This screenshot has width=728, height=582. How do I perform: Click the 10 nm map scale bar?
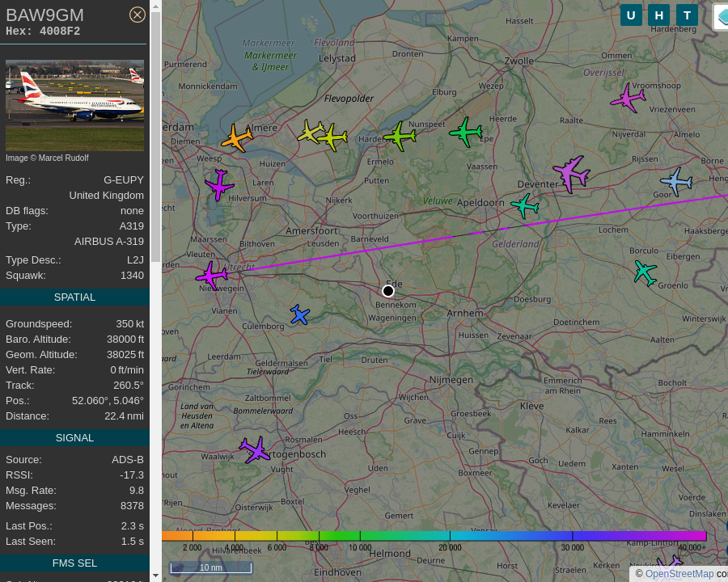pos(211,567)
